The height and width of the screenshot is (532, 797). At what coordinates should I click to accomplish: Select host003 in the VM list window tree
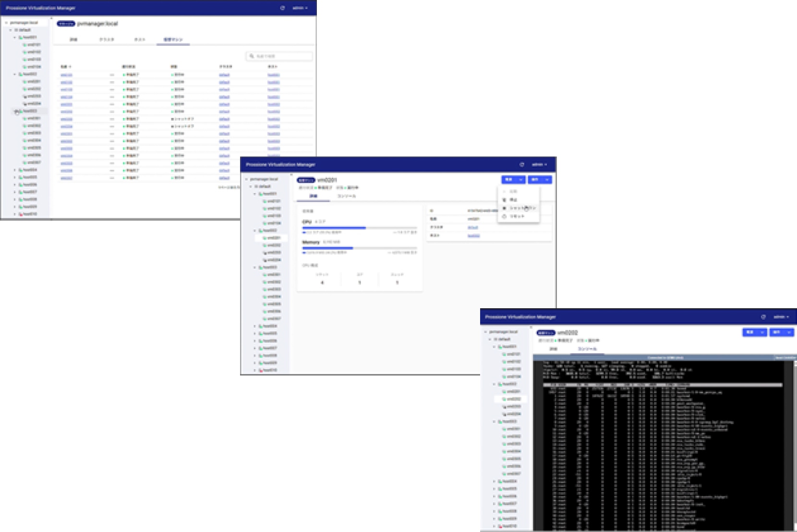coord(29,111)
